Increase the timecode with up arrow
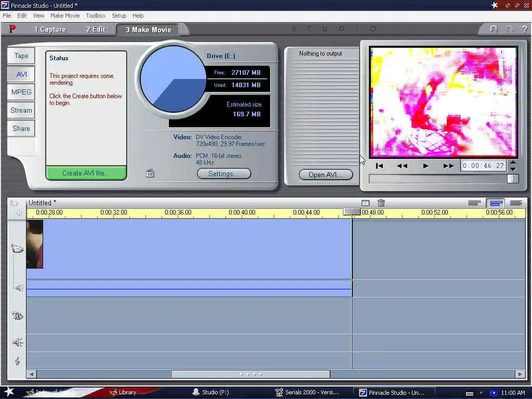This screenshot has width=532, height=399. (513, 163)
